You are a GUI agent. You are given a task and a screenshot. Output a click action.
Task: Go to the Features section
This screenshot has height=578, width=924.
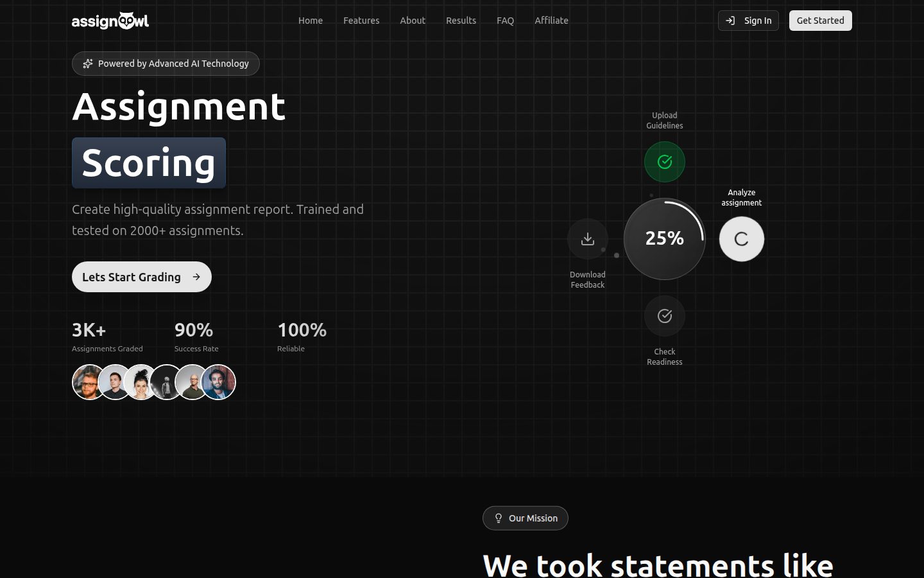[361, 21]
